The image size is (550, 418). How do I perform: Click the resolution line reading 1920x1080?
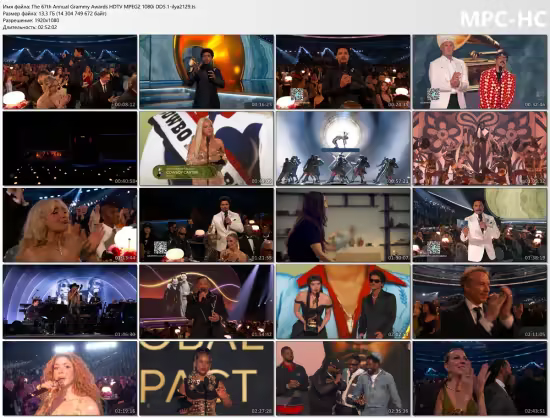tap(31, 20)
